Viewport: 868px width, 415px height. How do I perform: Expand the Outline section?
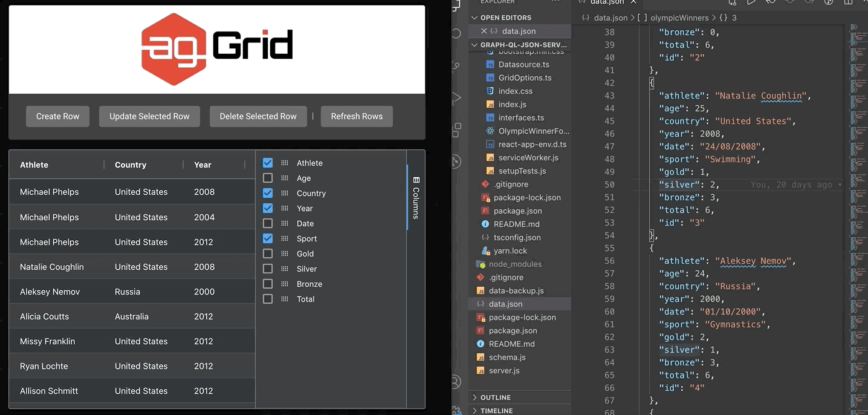[x=520, y=397]
